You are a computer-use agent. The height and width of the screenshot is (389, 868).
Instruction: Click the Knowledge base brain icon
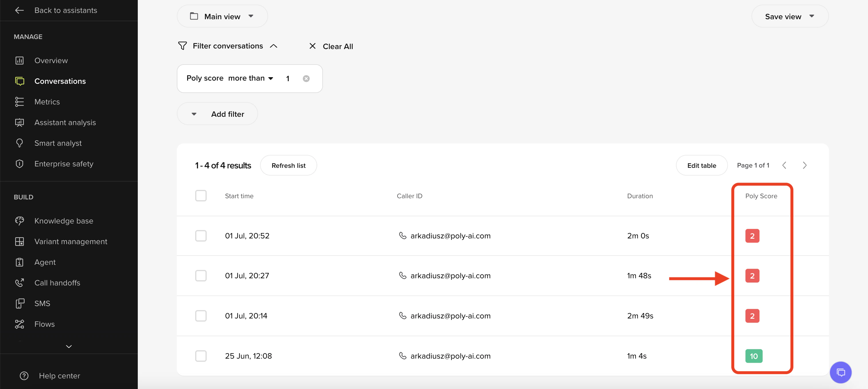pos(20,221)
